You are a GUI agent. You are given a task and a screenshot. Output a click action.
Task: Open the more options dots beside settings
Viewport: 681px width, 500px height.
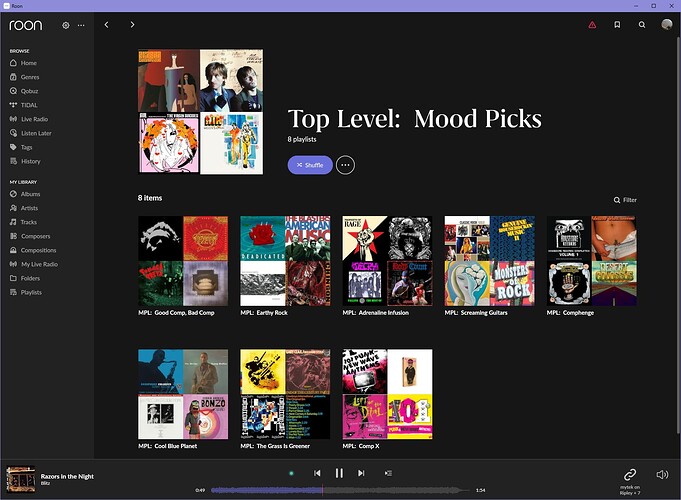[81, 25]
